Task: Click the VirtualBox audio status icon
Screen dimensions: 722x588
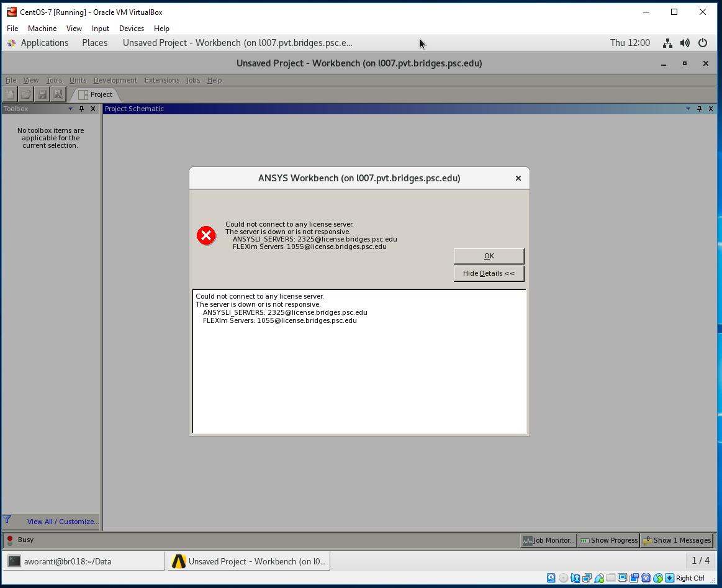Action: coord(575,578)
